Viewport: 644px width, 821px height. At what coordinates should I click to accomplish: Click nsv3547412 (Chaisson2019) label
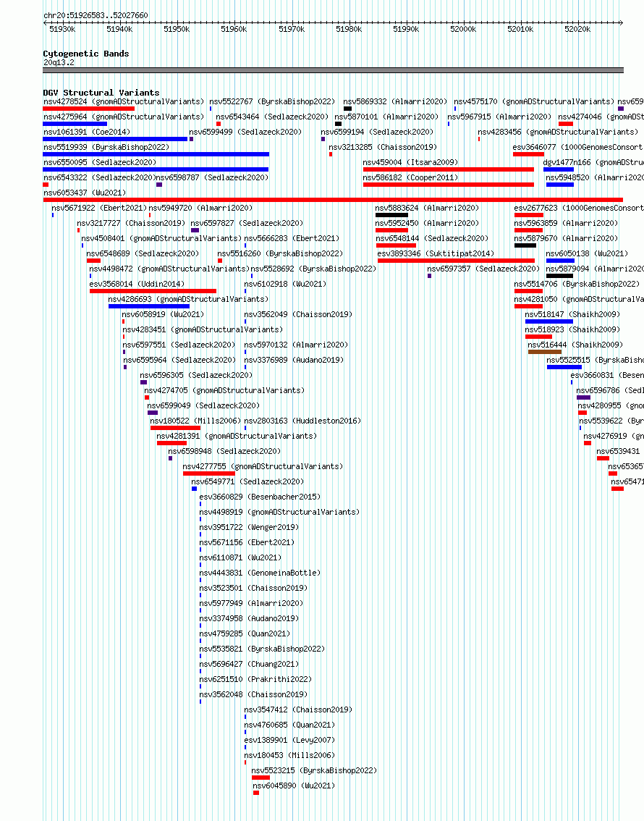[x=298, y=709]
